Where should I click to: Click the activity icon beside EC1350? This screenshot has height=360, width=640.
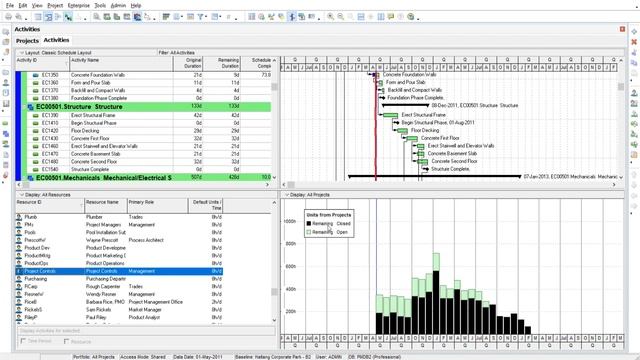(x=36, y=75)
